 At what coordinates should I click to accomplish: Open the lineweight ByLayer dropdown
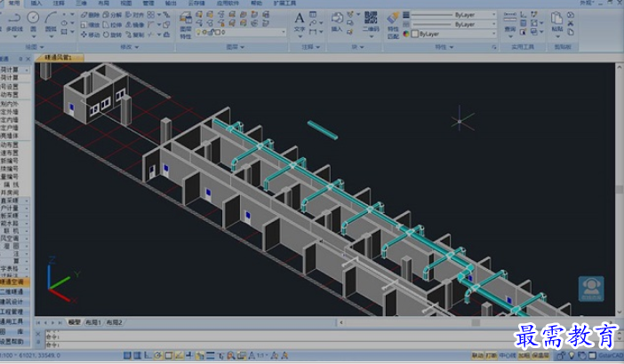point(453,15)
